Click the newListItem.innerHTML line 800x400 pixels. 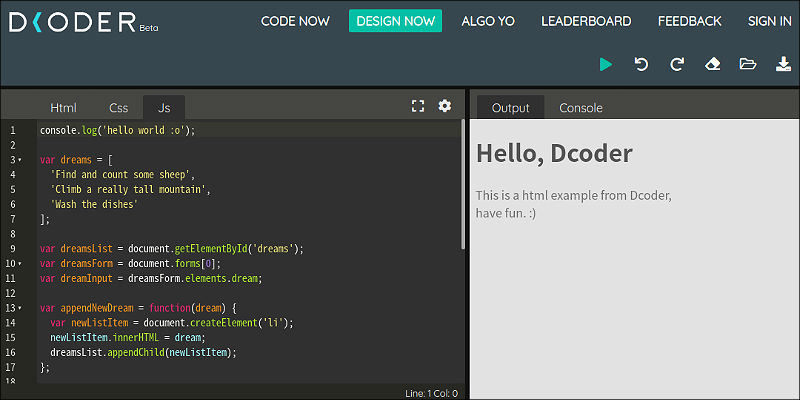click(x=128, y=338)
